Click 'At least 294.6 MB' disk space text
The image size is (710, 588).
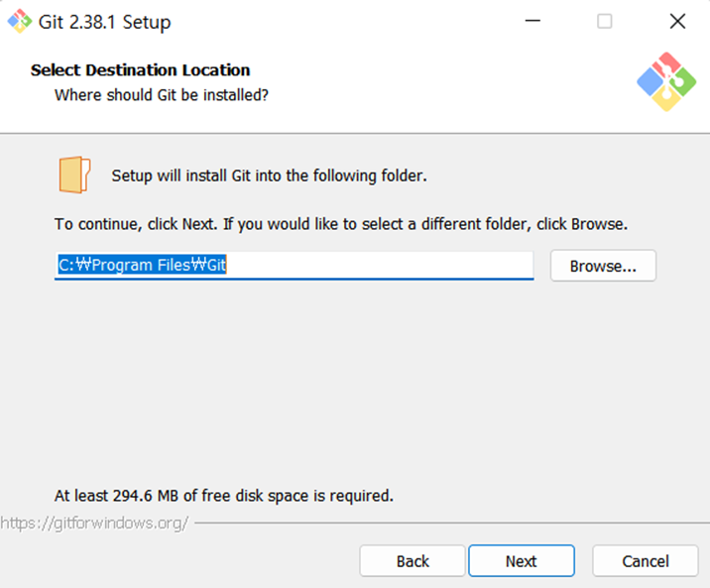pyautogui.click(x=224, y=496)
